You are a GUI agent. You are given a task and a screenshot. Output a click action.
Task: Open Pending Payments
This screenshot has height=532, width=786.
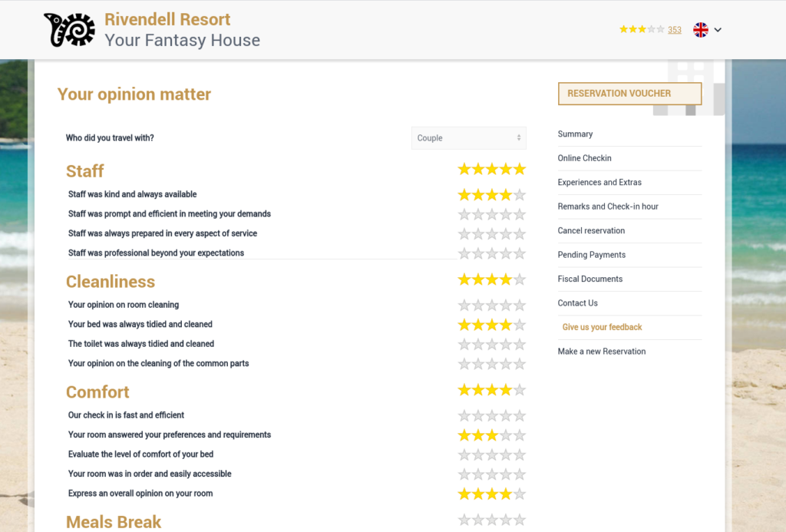592,254
